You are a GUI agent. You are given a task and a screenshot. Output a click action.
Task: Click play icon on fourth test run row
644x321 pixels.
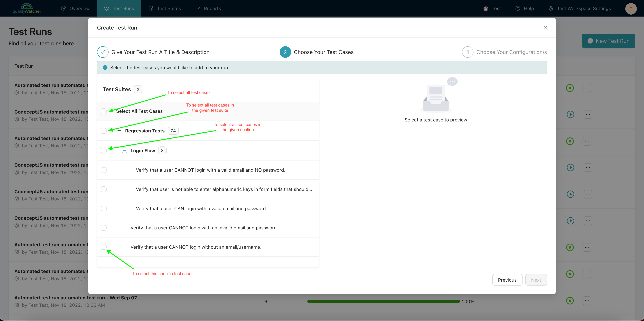(x=570, y=167)
